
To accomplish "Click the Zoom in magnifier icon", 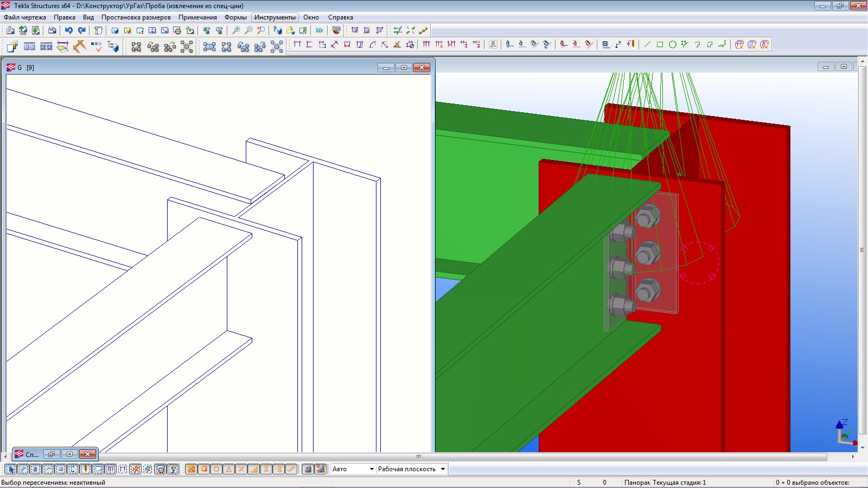I will click(236, 30).
